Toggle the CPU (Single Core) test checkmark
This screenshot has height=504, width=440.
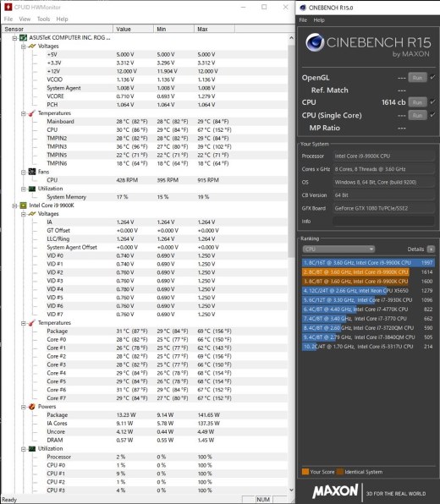click(x=432, y=115)
